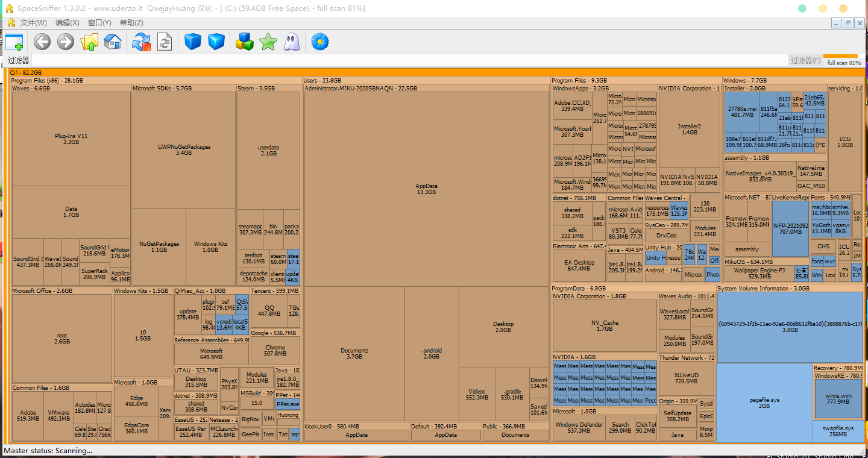Stop the running master scan

point(141,42)
